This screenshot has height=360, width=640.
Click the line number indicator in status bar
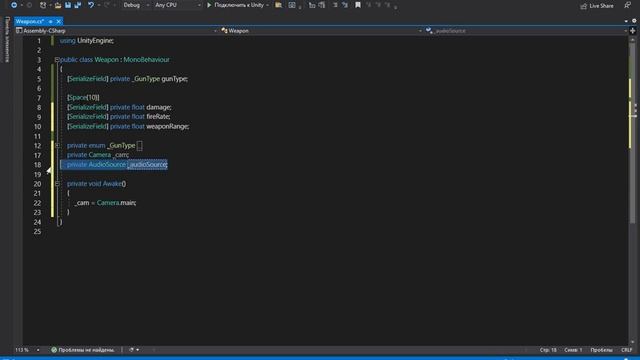tap(548, 350)
